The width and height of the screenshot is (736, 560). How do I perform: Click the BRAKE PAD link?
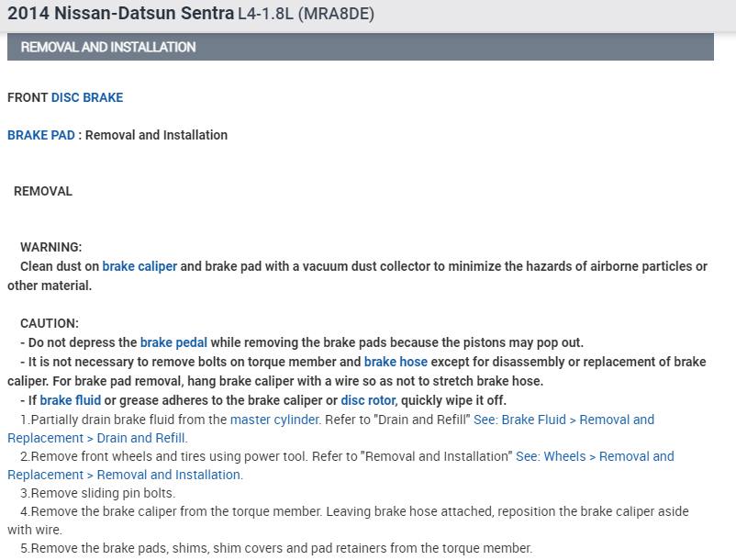point(41,135)
